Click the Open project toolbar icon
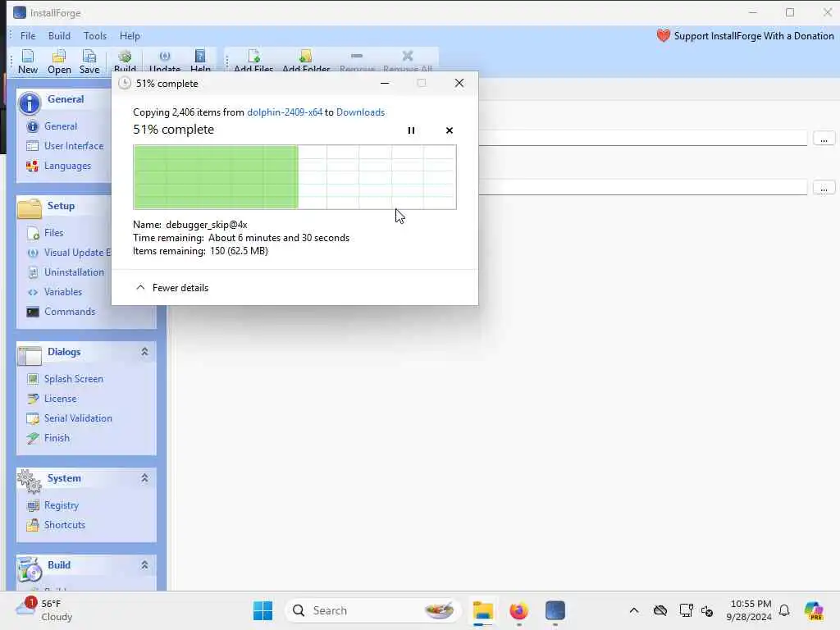Image resolution: width=840 pixels, height=630 pixels. click(x=59, y=61)
